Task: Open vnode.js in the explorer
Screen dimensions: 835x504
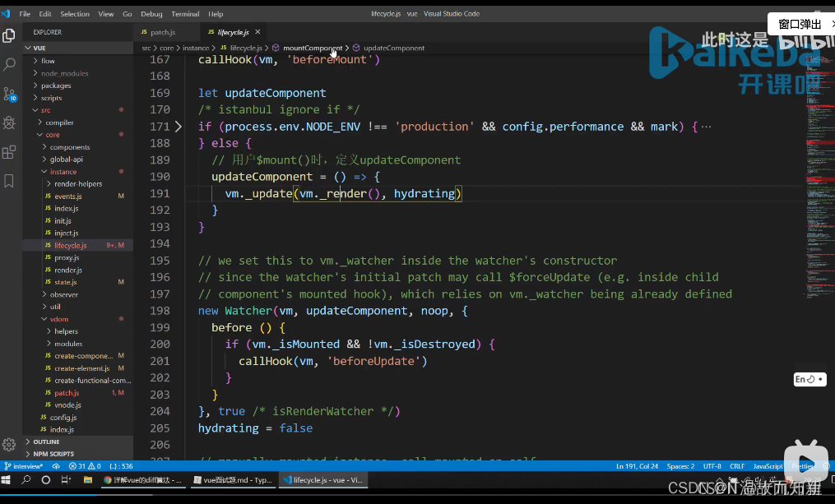Action: (78, 405)
